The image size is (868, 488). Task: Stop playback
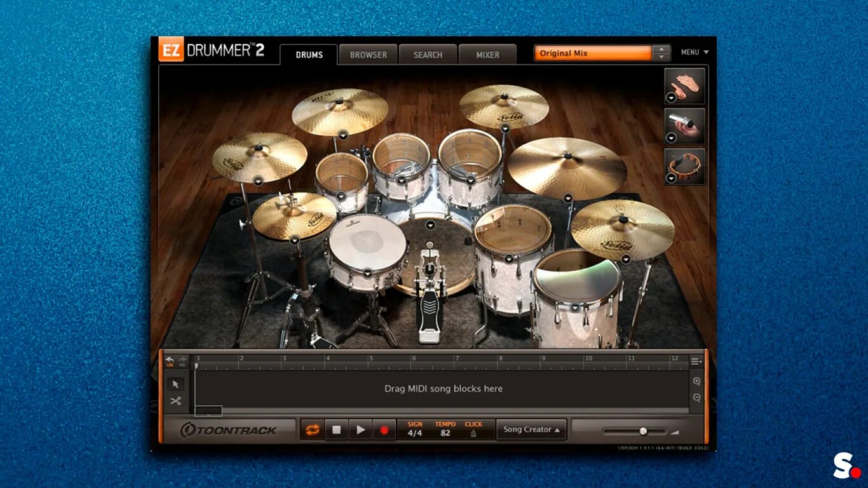click(336, 430)
